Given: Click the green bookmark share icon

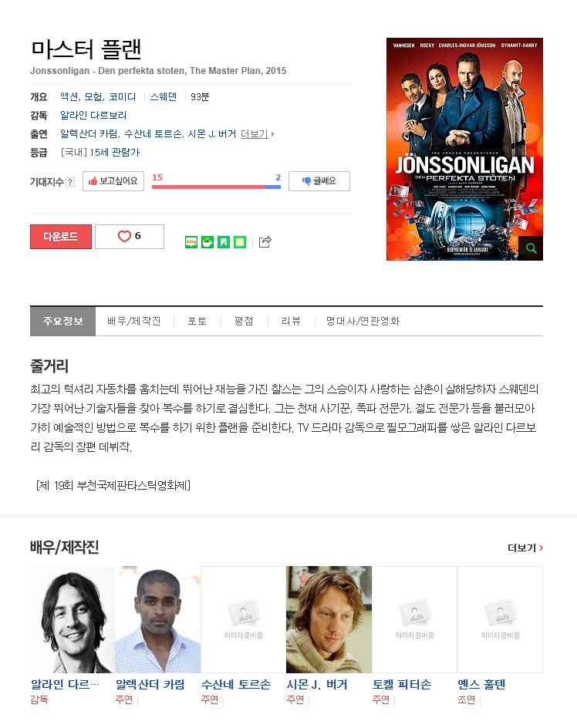Looking at the screenshot, I should [x=224, y=242].
